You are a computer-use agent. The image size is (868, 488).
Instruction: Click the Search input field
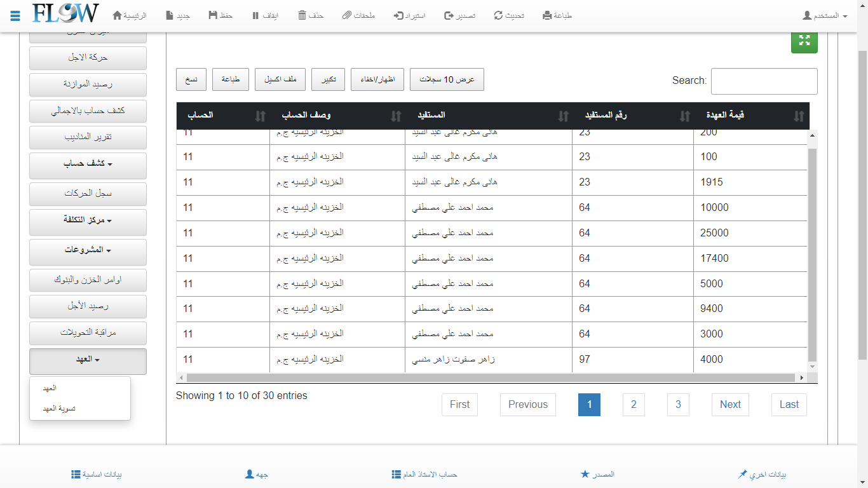pyautogui.click(x=764, y=81)
